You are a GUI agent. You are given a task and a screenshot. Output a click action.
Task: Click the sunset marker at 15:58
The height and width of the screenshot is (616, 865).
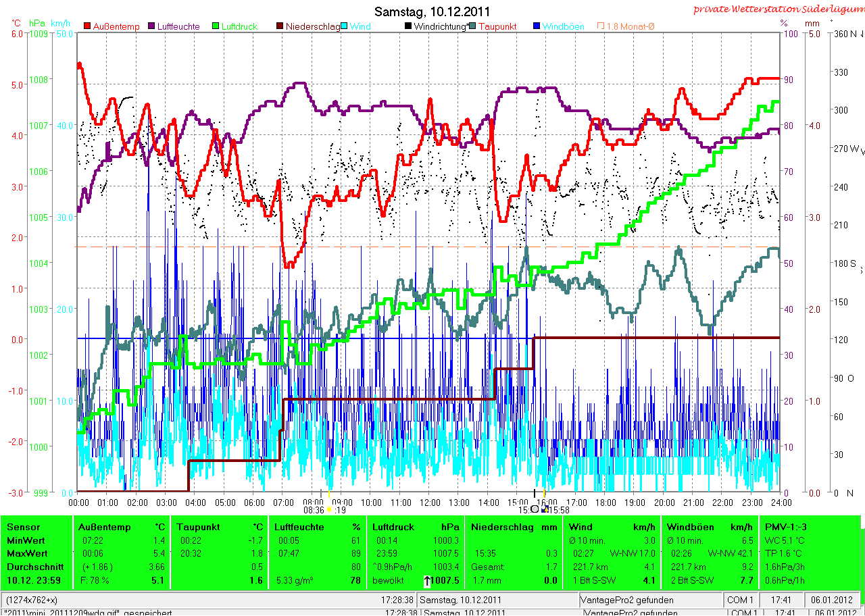click(x=546, y=510)
